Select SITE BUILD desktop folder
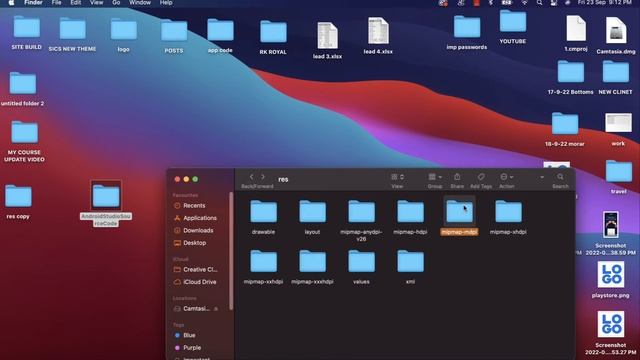 point(27,27)
